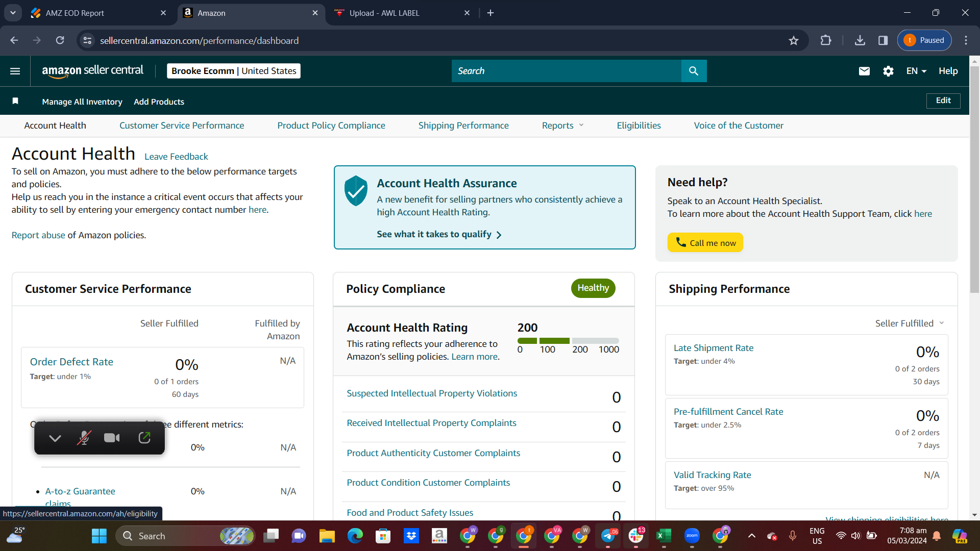Open the Order Defect Rate link
This screenshot has height=551, width=980.
pos(71,362)
